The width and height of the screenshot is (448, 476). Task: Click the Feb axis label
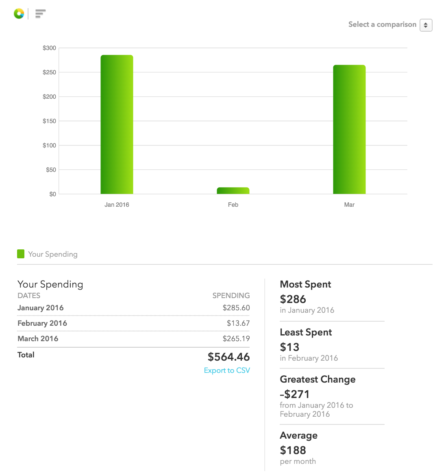233,205
